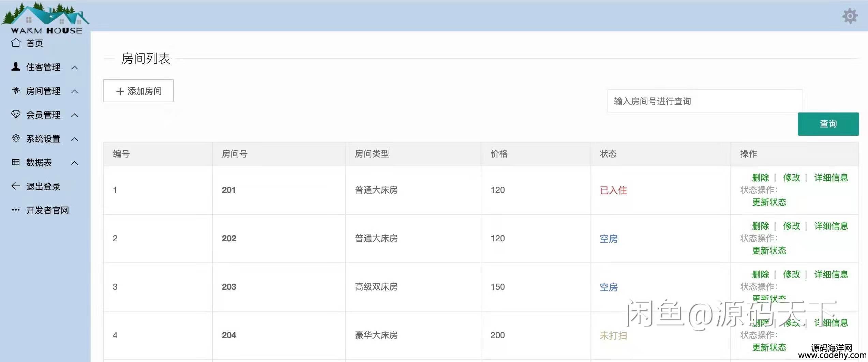The height and width of the screenshot is (362, 868).
Task: Focus the room number search field
Action: click(704, 101)
